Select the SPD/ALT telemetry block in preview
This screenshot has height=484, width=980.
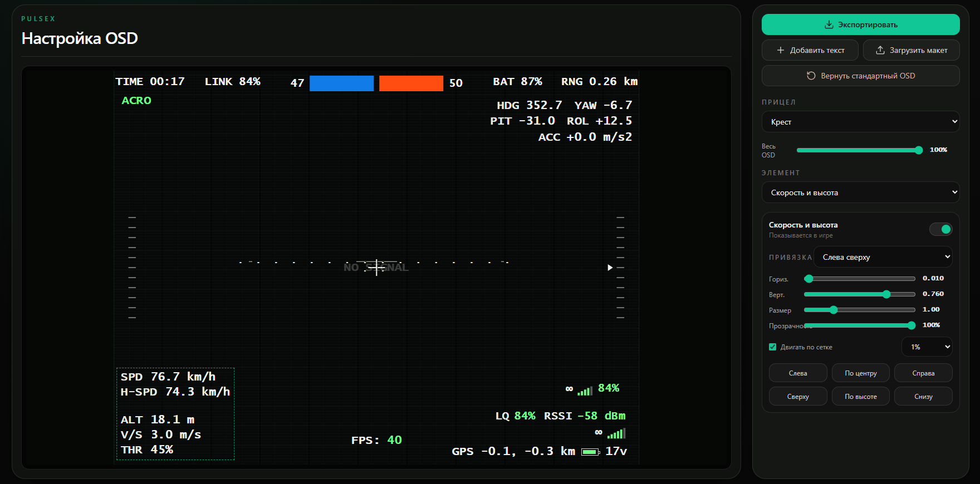click(175, 413)
